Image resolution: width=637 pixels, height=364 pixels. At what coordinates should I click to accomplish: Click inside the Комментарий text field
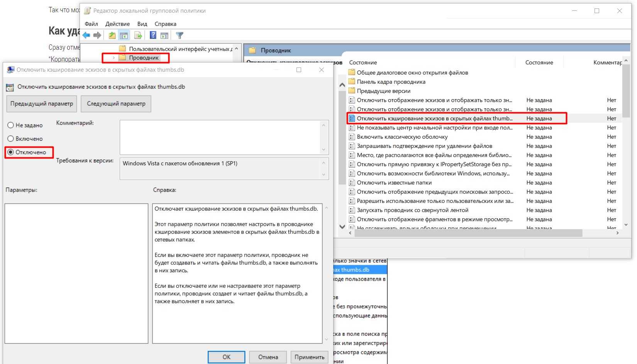[220, 137]
